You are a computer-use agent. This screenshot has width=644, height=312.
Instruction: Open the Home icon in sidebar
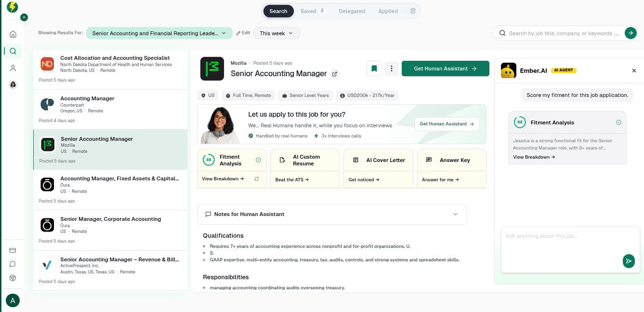(13, 34)
